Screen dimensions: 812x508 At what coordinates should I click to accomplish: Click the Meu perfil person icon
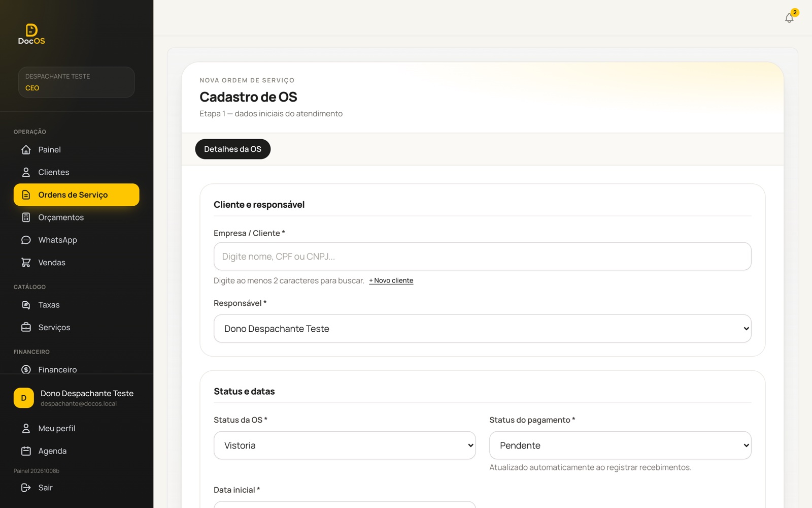(x=26, y=428)
